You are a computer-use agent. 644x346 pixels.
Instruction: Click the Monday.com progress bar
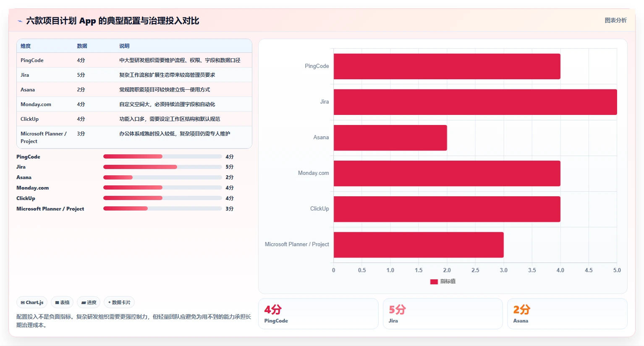pos(162,187)
